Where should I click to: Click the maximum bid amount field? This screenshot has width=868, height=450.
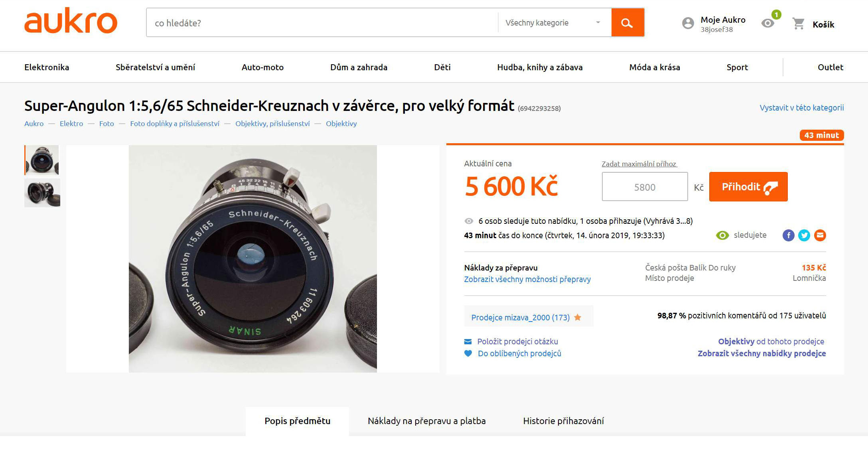tap(645, 187)
